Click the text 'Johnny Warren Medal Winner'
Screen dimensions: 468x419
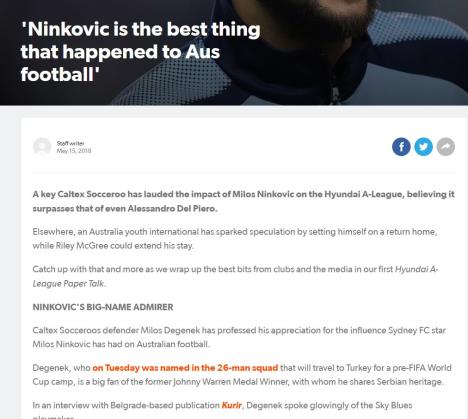[x=230, y=382]
